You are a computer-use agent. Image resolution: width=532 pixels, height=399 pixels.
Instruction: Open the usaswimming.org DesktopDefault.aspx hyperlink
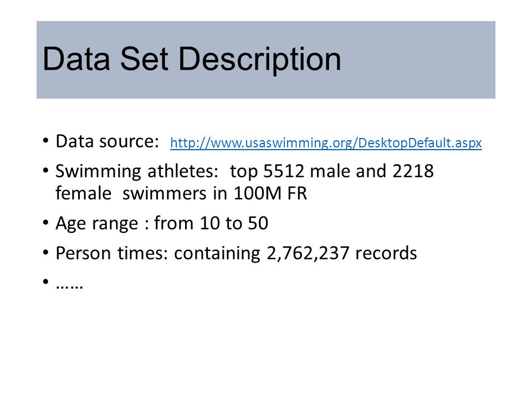click(x=326, y=143)
